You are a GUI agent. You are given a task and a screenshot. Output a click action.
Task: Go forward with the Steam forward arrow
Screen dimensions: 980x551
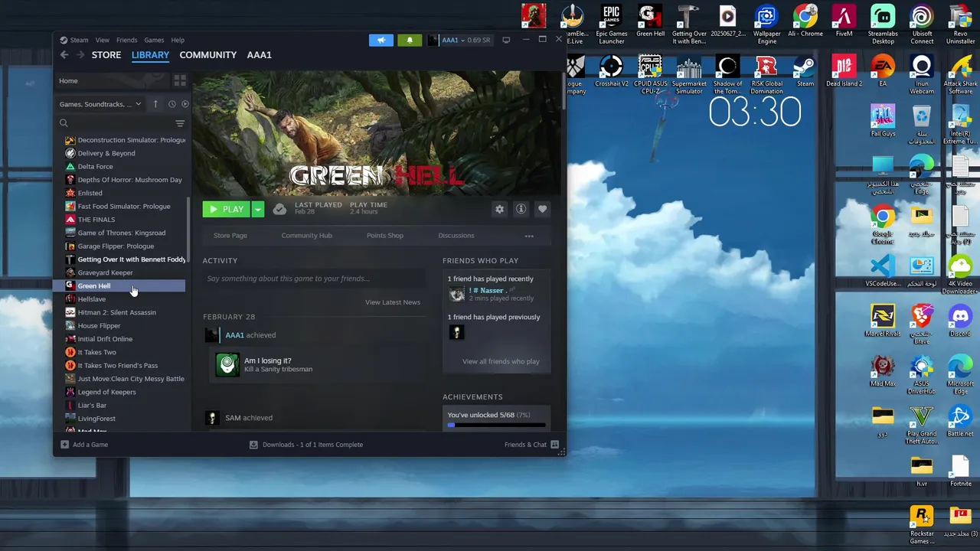point(80,55)
